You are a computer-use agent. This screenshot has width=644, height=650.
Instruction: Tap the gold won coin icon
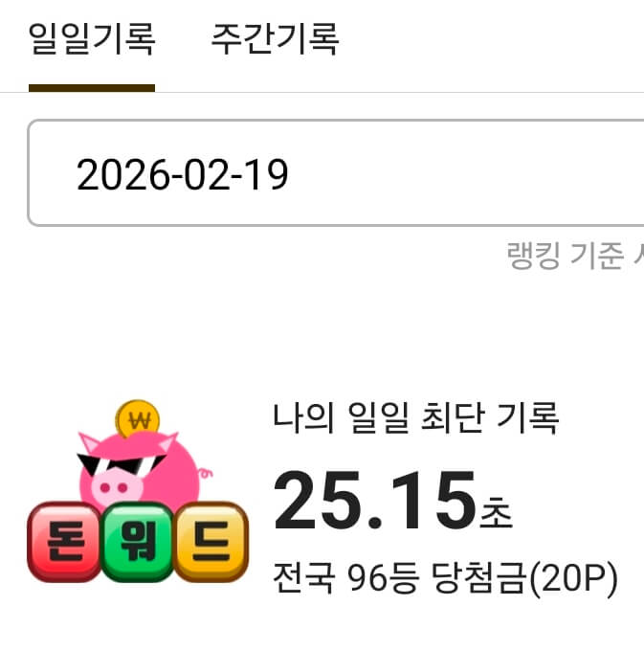pyautogui.click(x=138, y=417)
